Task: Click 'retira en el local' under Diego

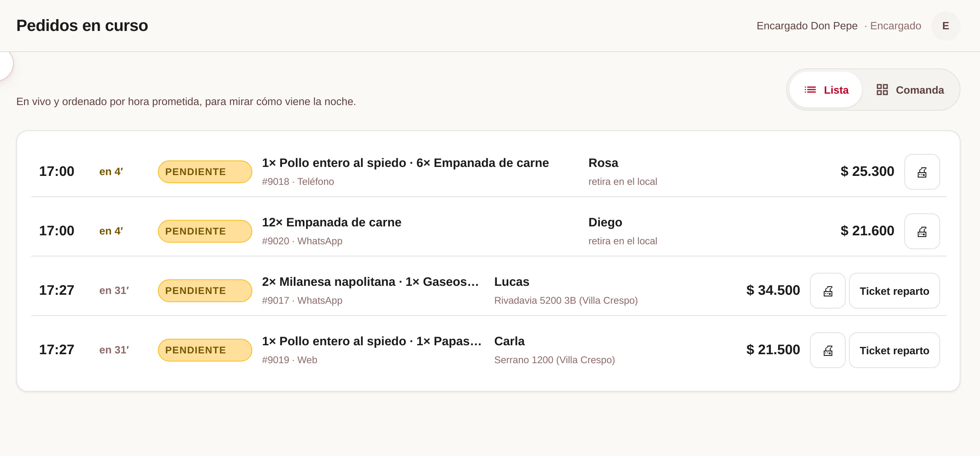Action: tap(623, 241)
